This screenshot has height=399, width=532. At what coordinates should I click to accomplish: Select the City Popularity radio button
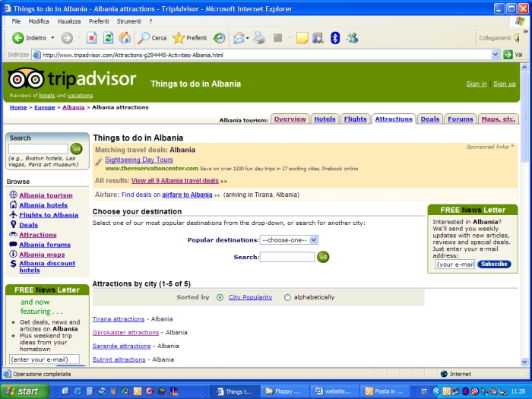(x=220, y=298)
